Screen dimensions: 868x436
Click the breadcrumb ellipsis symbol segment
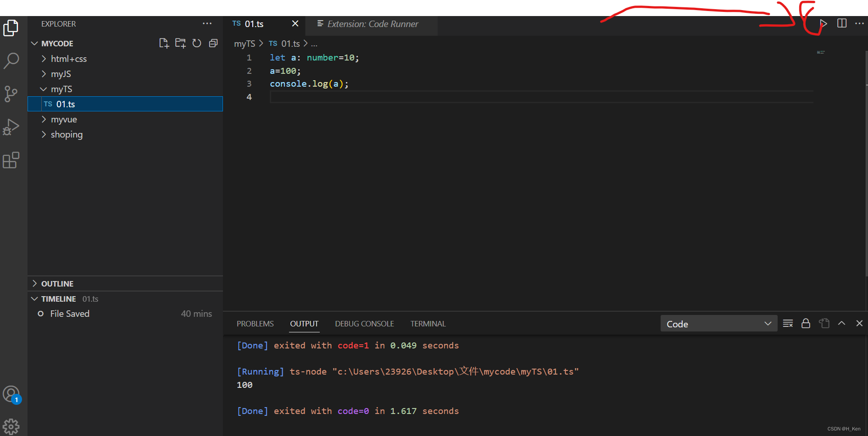tap(314, 44)
